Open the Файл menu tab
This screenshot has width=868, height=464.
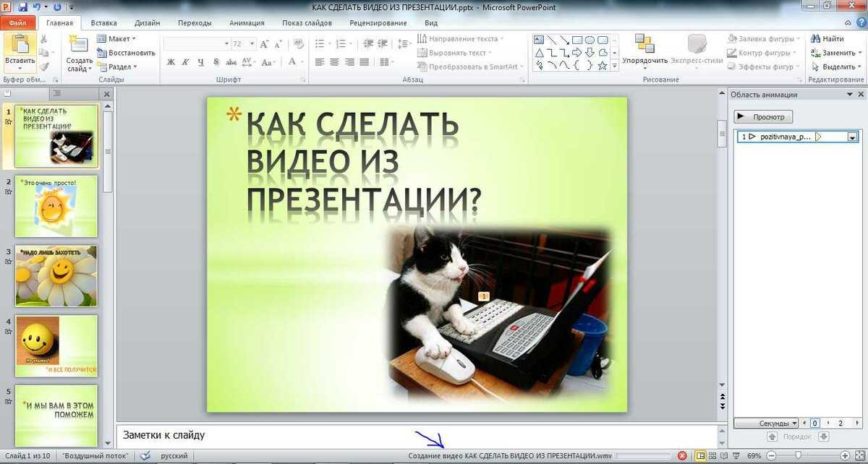(17, 22)
